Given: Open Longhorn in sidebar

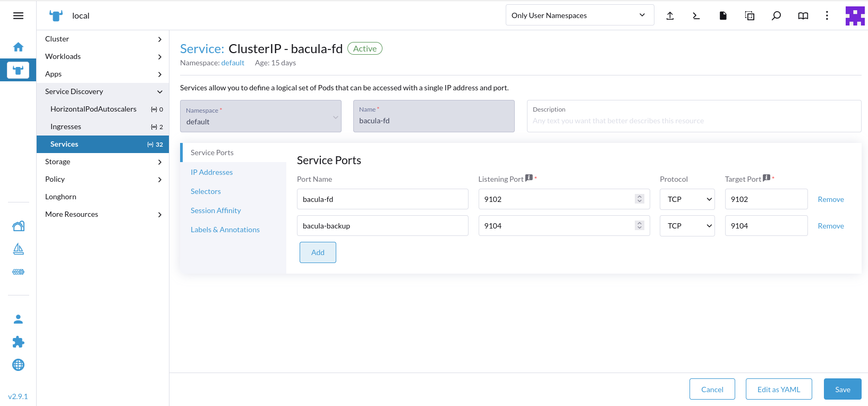Looking at the screenshot, I should click(x=103, y=197).
